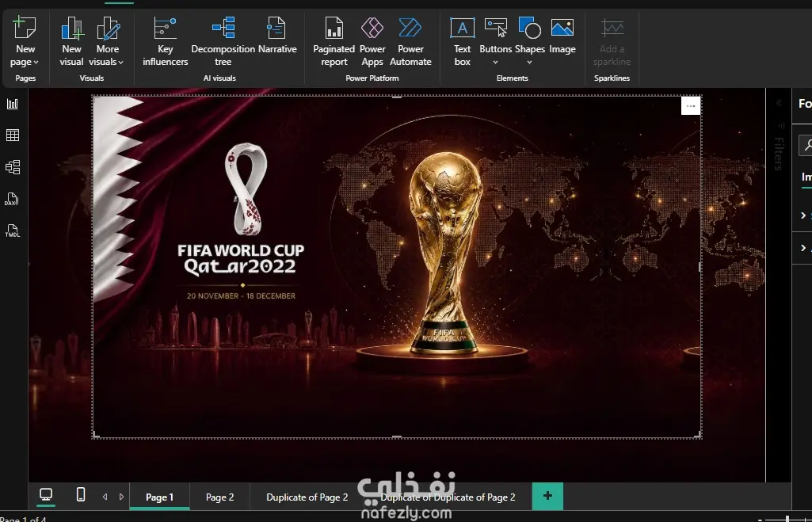Add a Key influencers visual

click(x=166, y=41)
